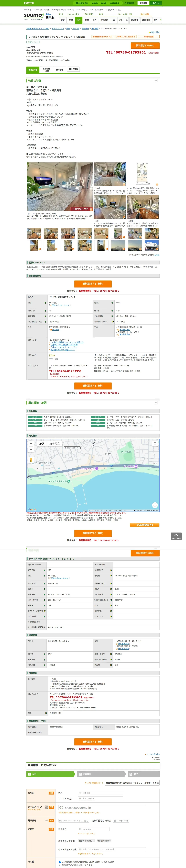
Task: Click the 会員登録 button
Action: tap(143, 3)
